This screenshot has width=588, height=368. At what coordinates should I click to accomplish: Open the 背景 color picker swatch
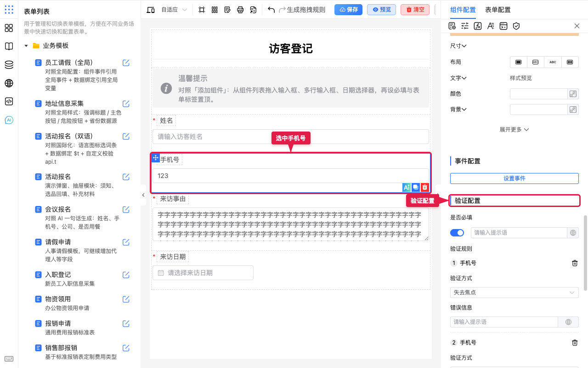click(573, 109)
